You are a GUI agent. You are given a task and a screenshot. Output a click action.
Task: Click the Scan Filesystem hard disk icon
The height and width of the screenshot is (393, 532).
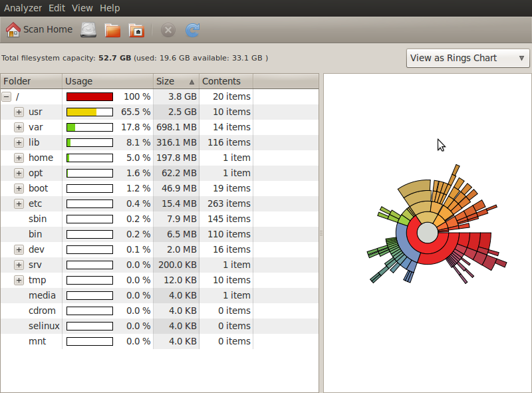tap(88, 30)
